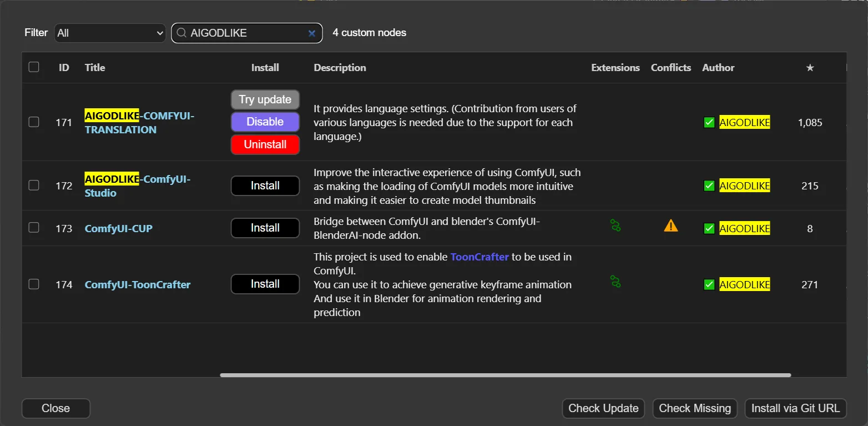Toggle the select-all checkbox in header
Image resolution: width=868 pixels, height=426 pixels.
tap(34, 67)
